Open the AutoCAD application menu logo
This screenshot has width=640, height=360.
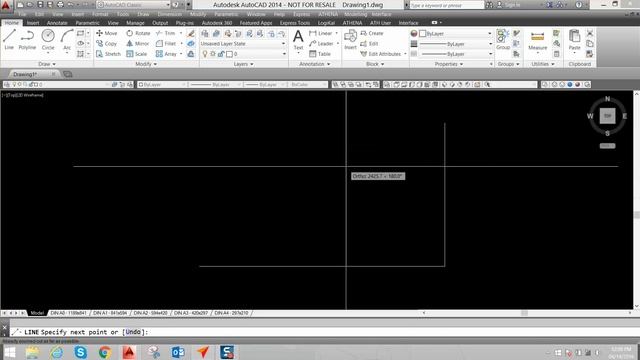click(6, 5)
